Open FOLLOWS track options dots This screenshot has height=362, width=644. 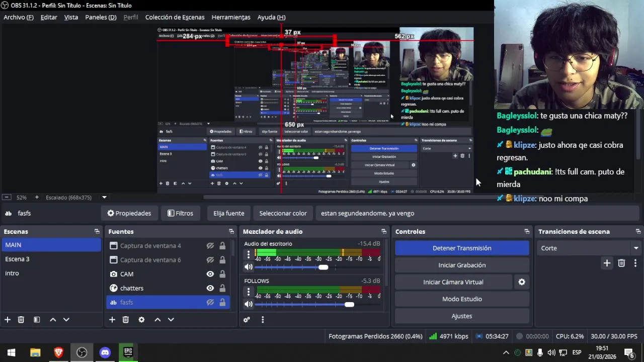click(x=248, y=292)
